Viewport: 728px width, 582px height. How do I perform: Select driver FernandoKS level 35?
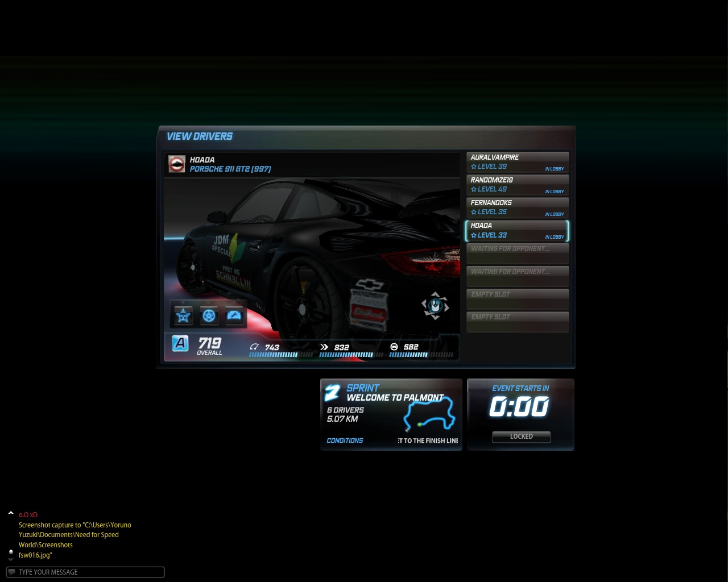(517, 207)
